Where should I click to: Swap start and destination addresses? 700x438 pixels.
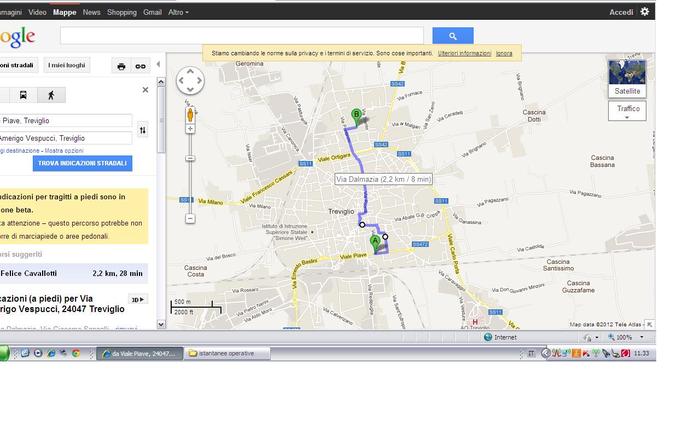[142, 130]
